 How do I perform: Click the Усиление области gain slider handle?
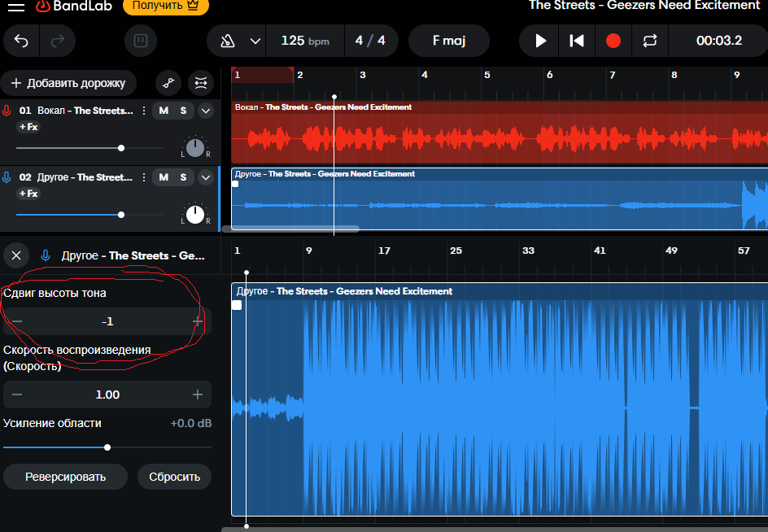(x=107, y=447)
